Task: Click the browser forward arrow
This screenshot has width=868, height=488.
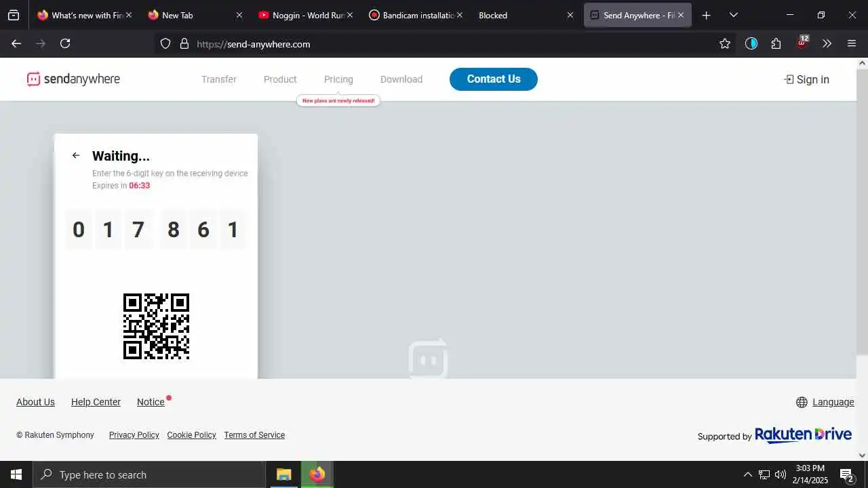Action: (41, 43)
